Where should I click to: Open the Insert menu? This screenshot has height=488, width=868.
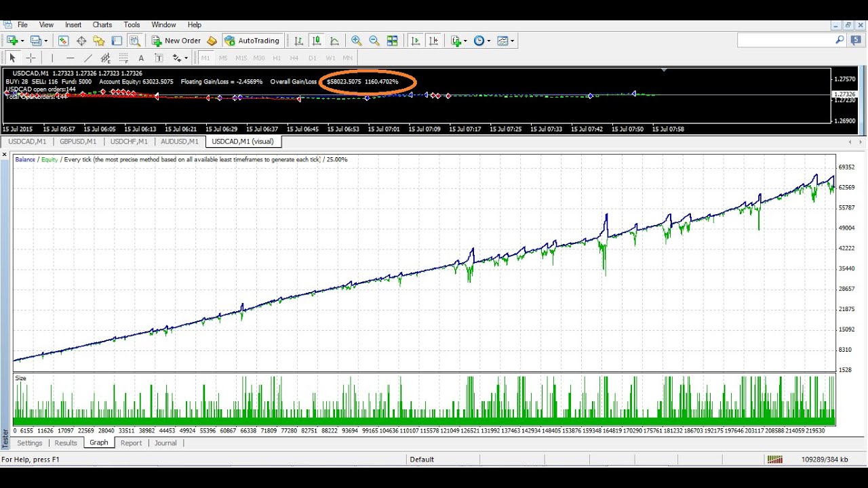pyautogui.click(x=73, y=24)
